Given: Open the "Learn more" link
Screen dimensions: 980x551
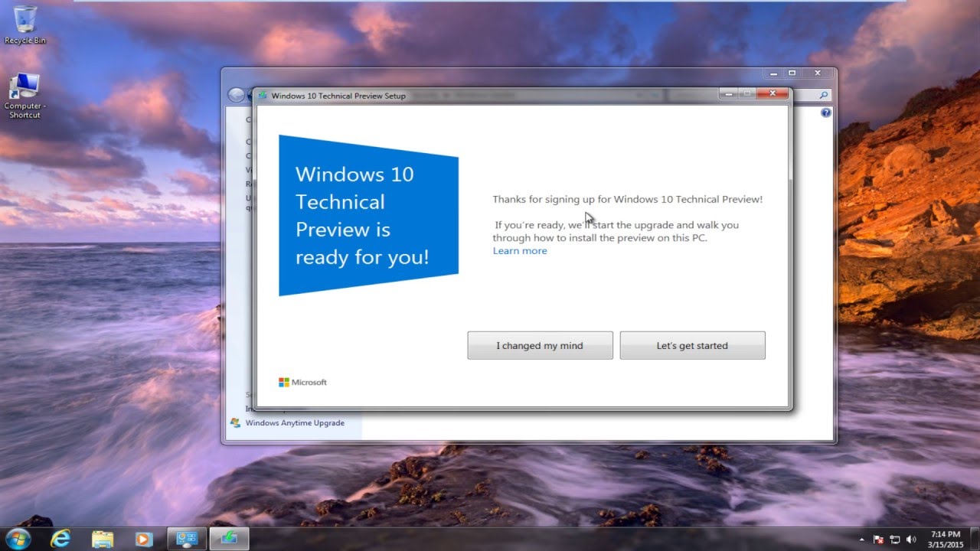Looking at the screenshot, I should point(520,251).
